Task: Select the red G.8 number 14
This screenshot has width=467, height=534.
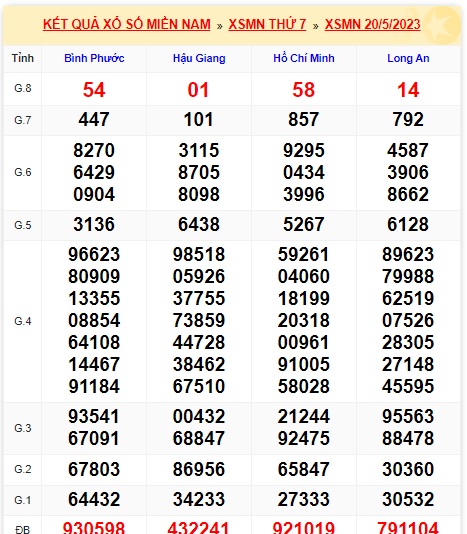Action: 408,90
